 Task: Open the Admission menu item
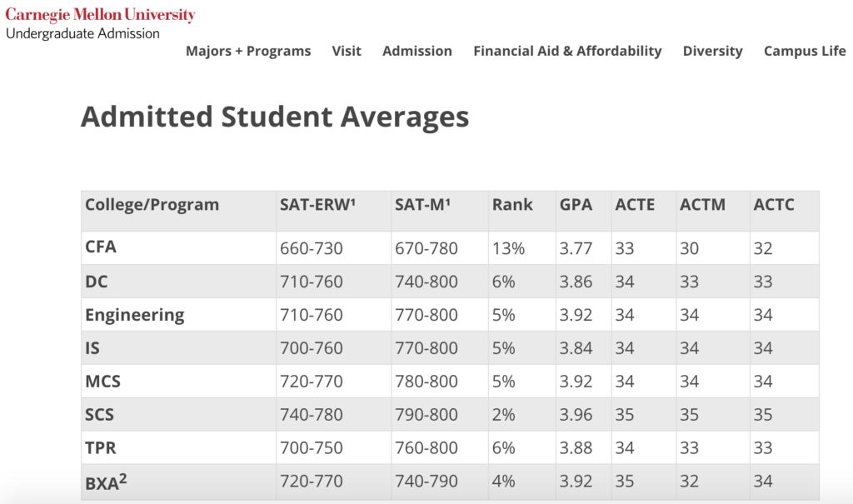point(417,51)
